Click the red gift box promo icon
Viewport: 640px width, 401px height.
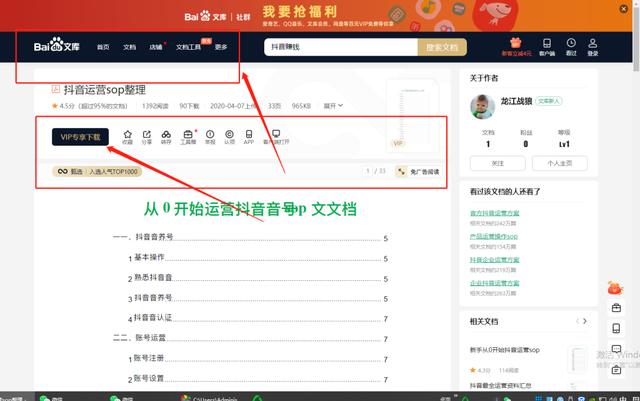click(x=516, y=43)
